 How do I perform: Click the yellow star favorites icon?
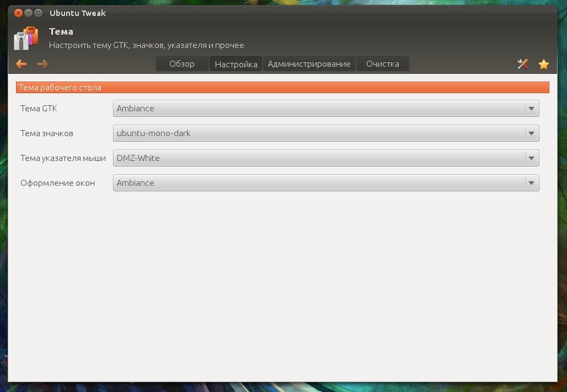point(543,64)
